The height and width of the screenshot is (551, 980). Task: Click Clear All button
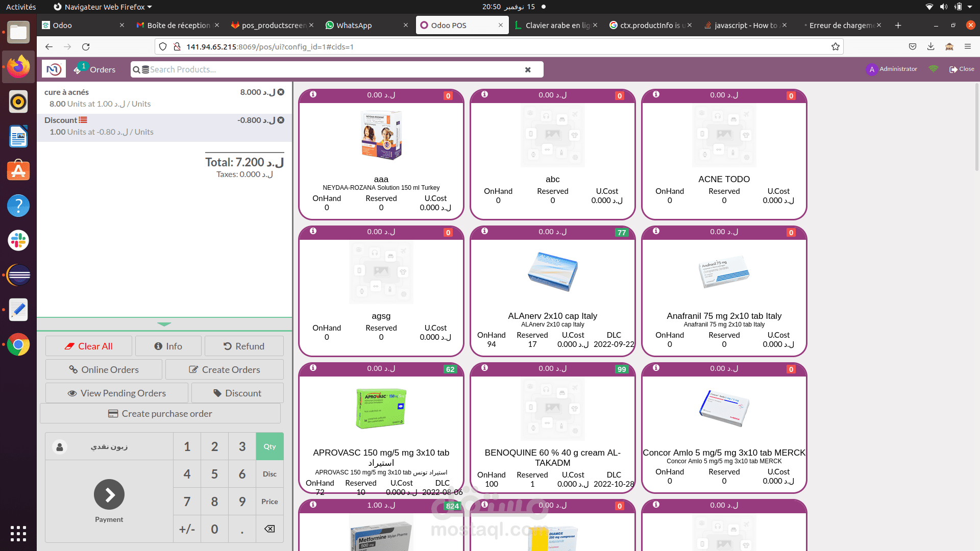tap(89, 346)
